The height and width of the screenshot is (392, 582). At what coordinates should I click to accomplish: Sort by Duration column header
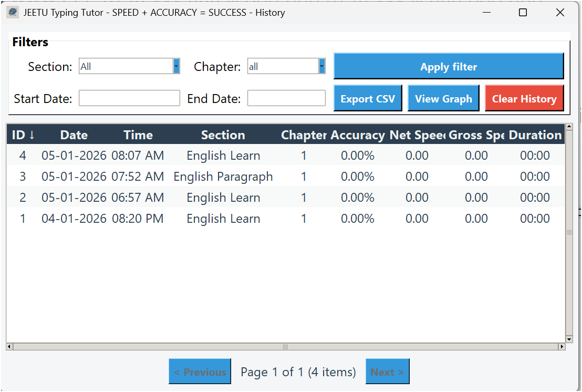(535, 135)
